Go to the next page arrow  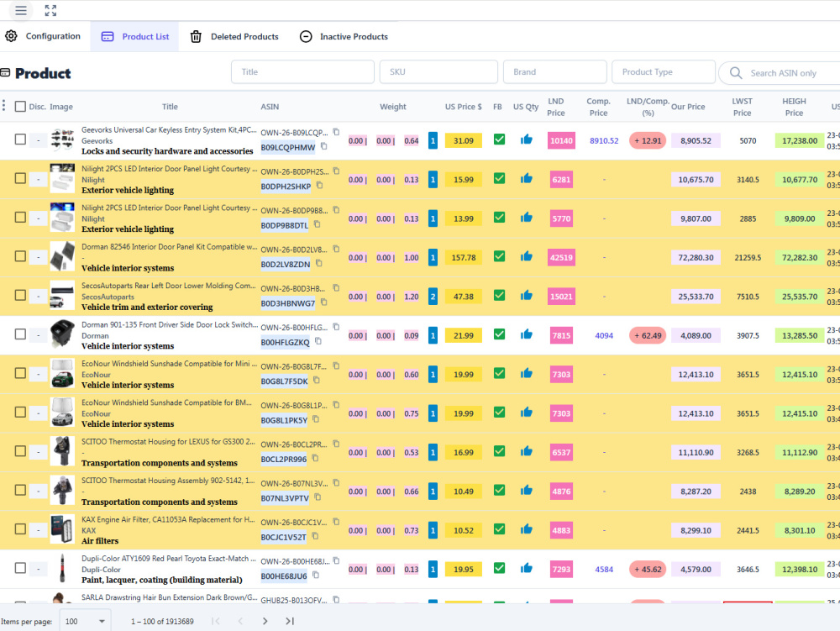[265, 621]
